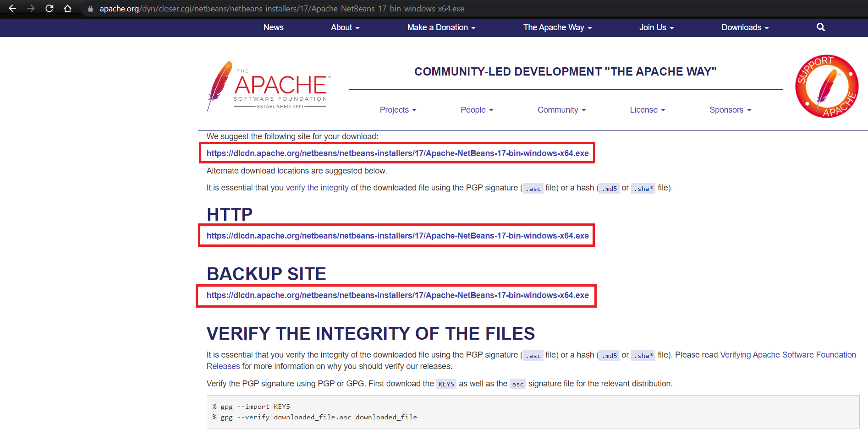
Task: Click the browser forward arrow
Action: (x=31, y=9)
